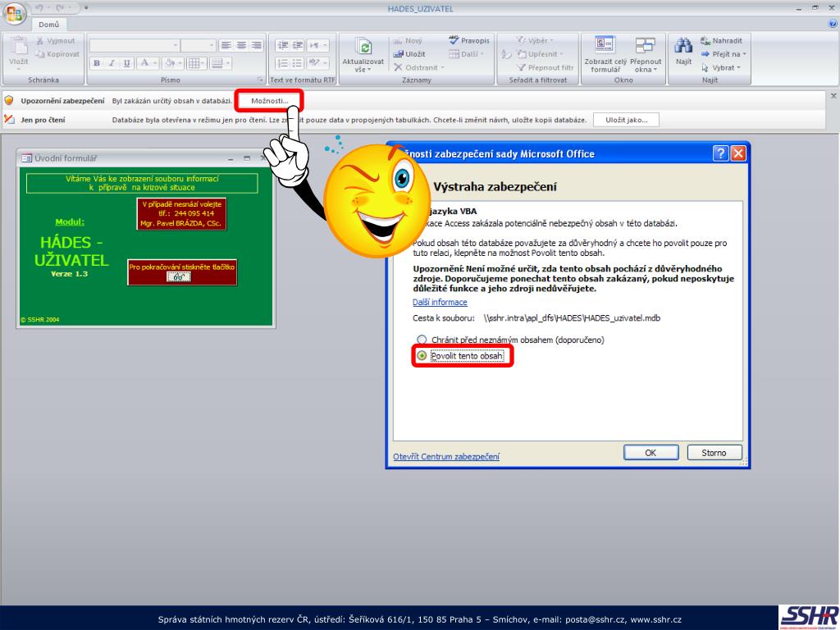Open Customize Quick Access Toolbar dropdown
The image size is (840, 630).
coord(86,8)
